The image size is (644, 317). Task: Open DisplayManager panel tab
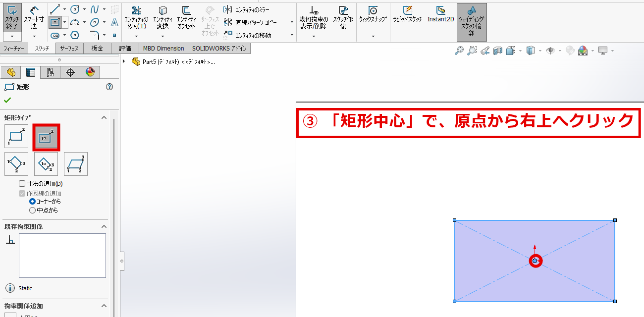pyautogui.click(x=90, y=72)
